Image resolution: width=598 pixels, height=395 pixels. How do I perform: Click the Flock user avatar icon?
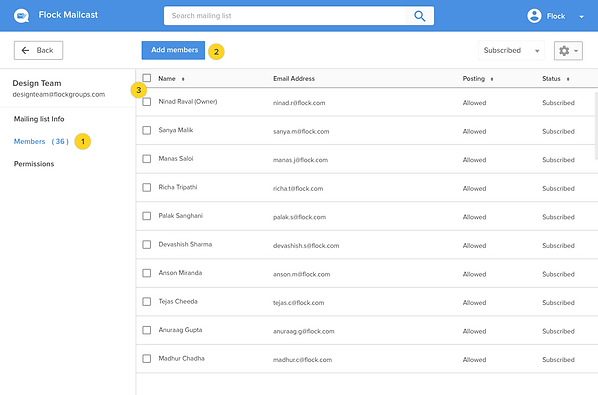coord(534,16)
